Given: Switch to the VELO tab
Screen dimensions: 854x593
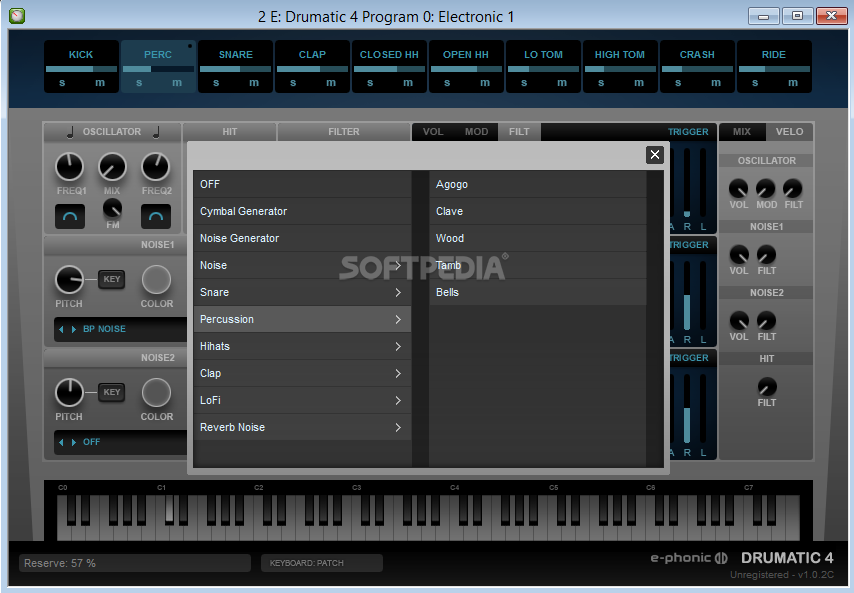Looking at the screenshot, I should click(789, 132).
